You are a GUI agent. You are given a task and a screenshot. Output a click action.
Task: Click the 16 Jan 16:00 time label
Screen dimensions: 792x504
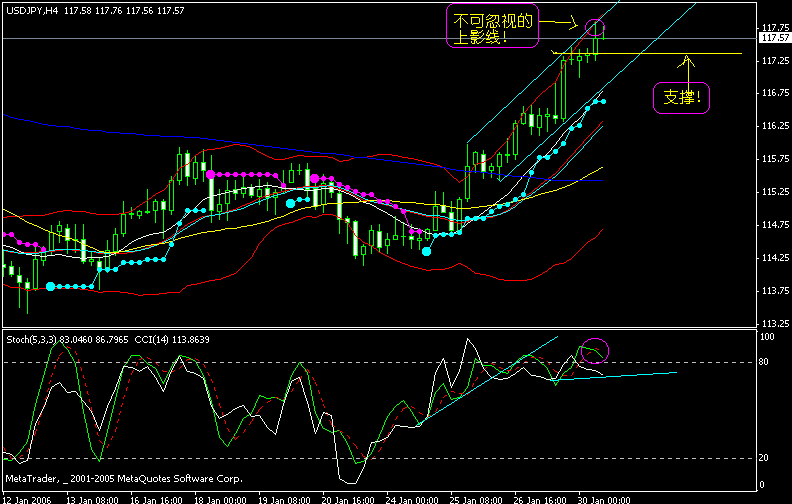coord(157,500)
